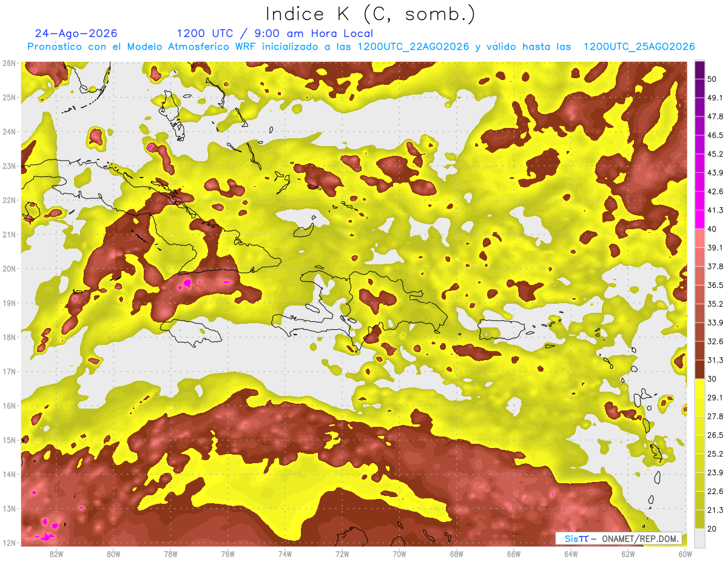Click colorbar value 45.2

click(715, 154)
